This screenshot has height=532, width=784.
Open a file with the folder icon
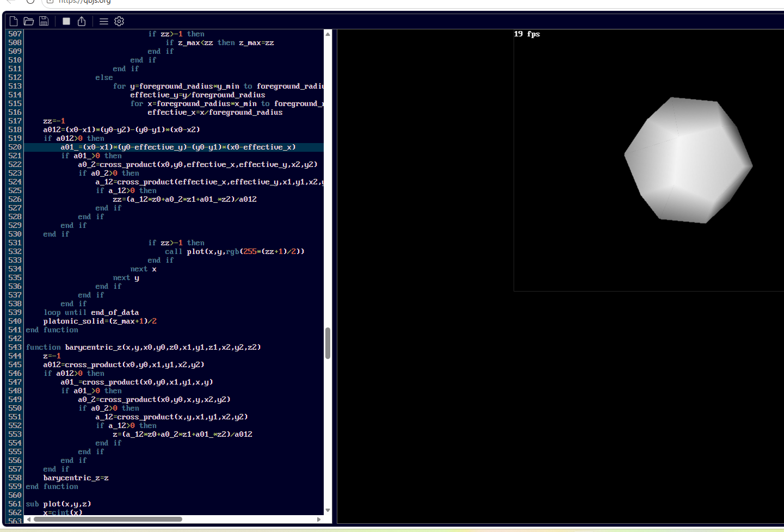coord(29,21)
